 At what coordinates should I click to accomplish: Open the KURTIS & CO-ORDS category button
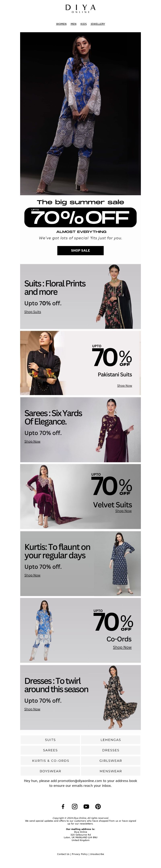click(51, 761)
